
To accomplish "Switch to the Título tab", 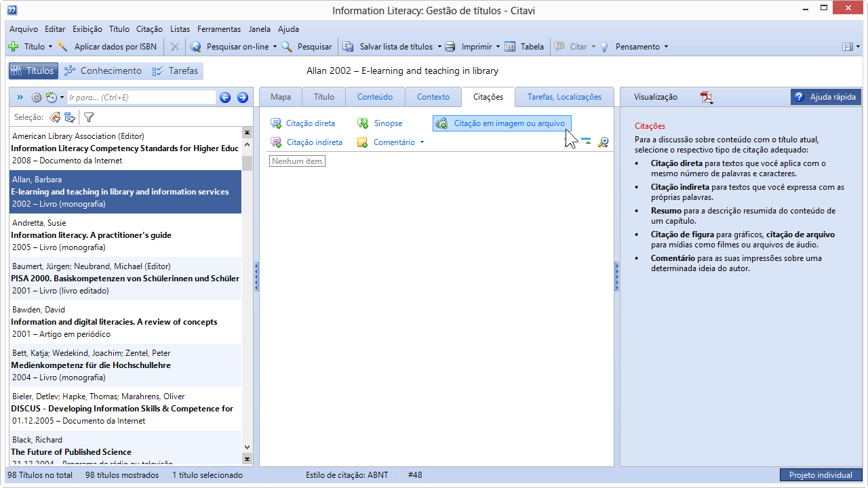I will [324, 97].
